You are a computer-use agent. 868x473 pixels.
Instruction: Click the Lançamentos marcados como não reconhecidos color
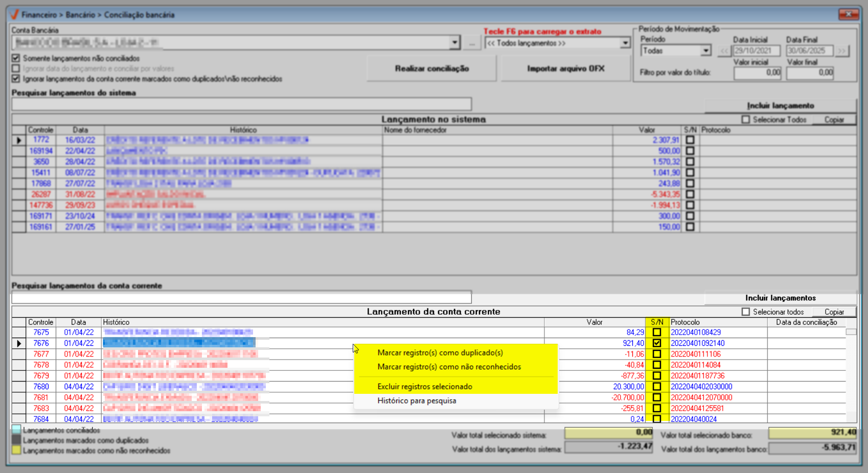pyautogui.click(x=16, y=451)
